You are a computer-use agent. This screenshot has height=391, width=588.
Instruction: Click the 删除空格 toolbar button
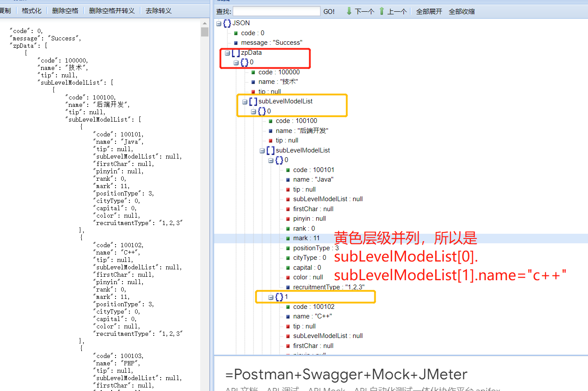(x=65, y=11)
